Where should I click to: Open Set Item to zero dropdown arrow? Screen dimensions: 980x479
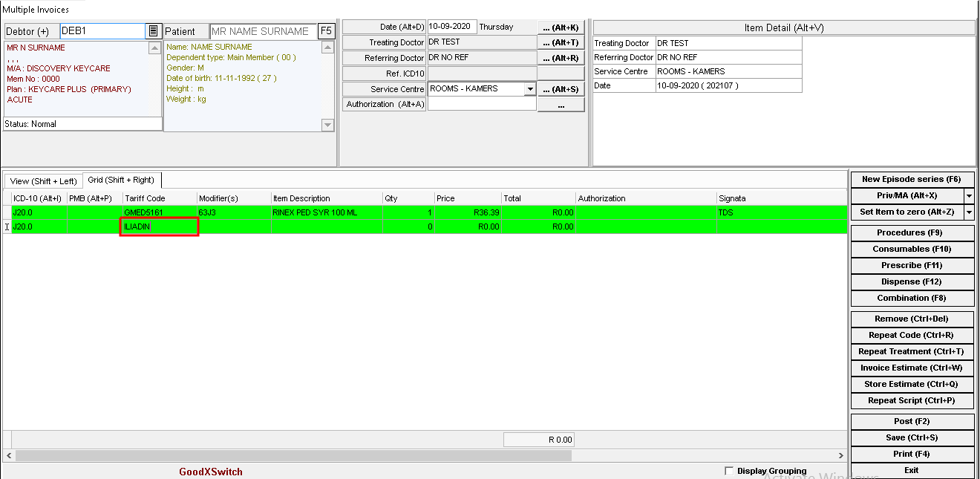968,212
